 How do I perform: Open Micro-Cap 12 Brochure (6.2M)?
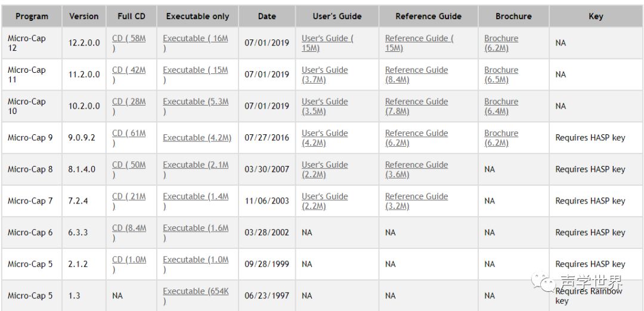point(501,39)
